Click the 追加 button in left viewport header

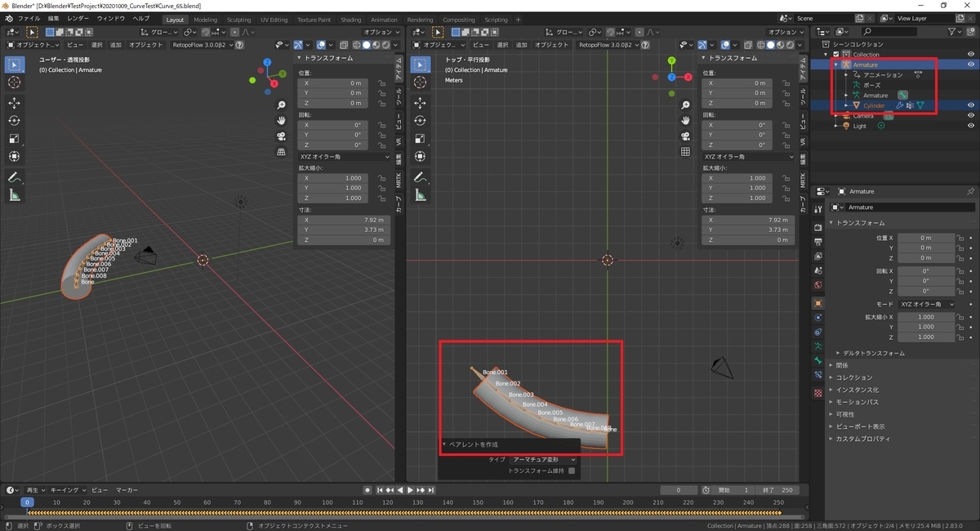pos(116,45)
